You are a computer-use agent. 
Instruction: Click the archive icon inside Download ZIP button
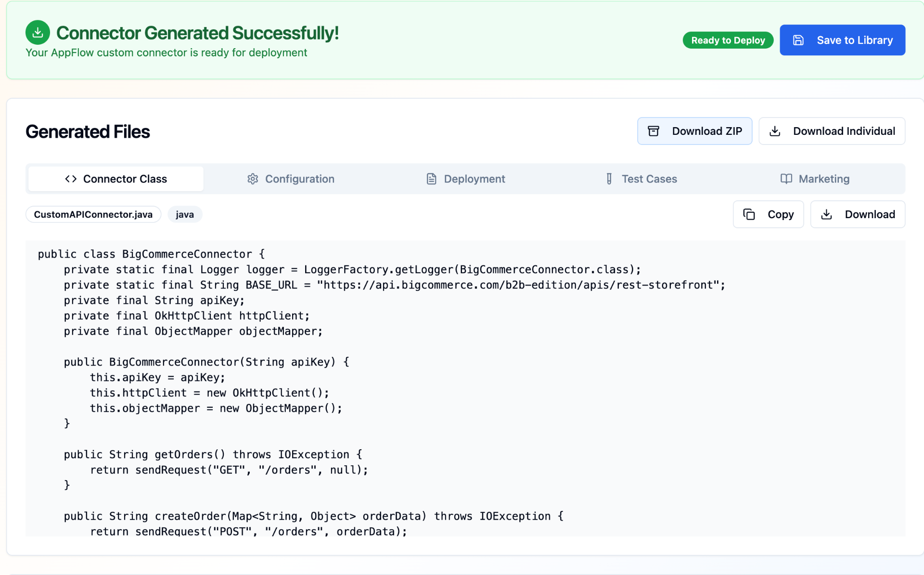654,131
